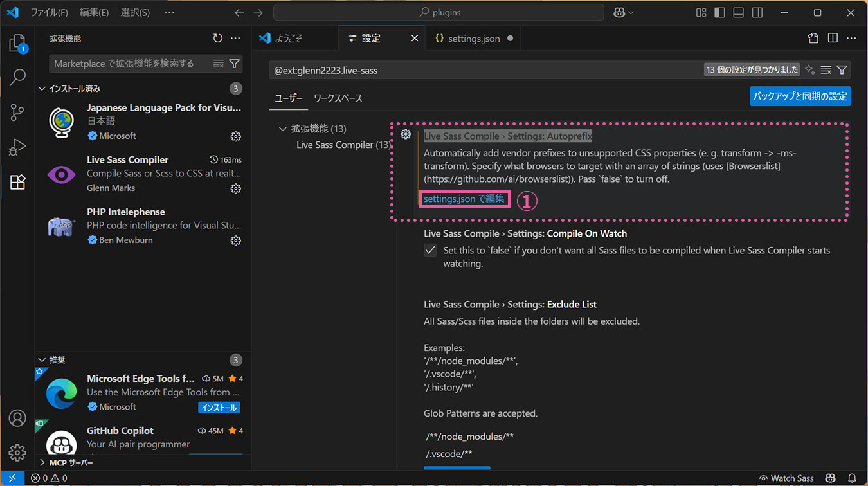Open manage gear for Live Sass Compiler
Viewport: 868px width, 486px height.
coord(236,188)
